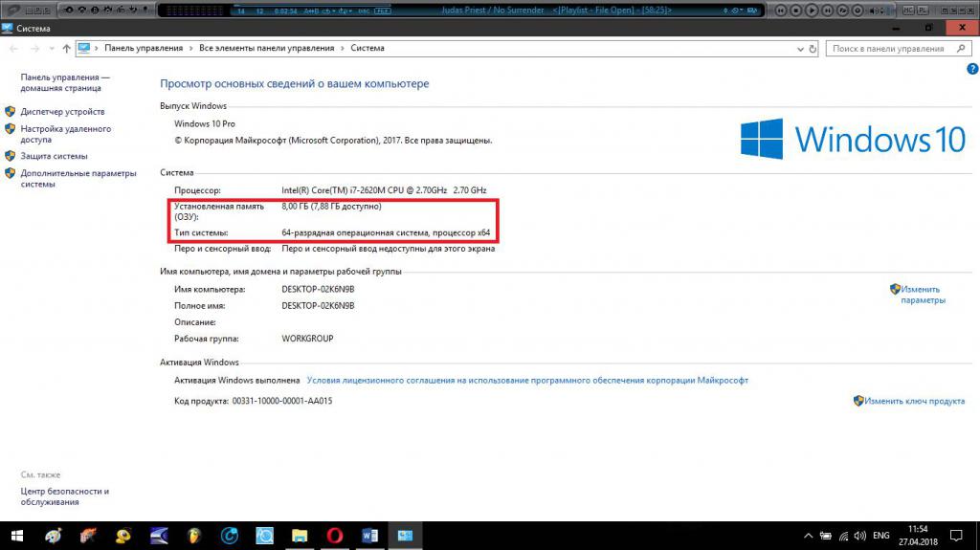
Task: Expand chevron after All Control Panel Items
Action: 343,48
